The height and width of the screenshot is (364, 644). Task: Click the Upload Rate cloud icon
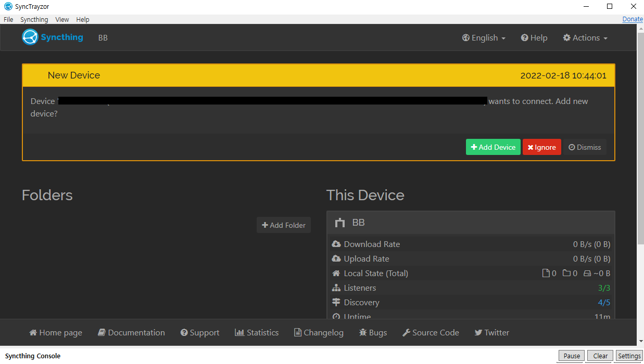click(336, 258)
